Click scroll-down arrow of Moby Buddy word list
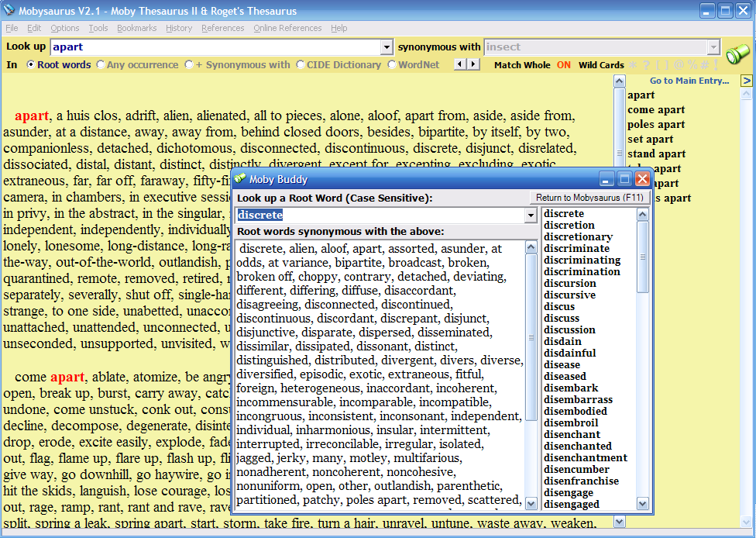 (643, 504)
